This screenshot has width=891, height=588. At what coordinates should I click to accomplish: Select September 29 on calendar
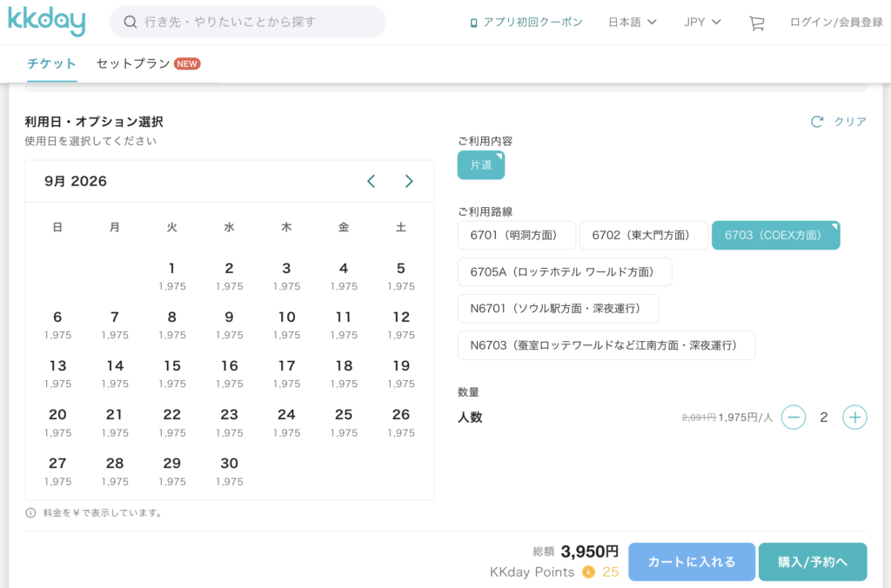click(172, 471)
